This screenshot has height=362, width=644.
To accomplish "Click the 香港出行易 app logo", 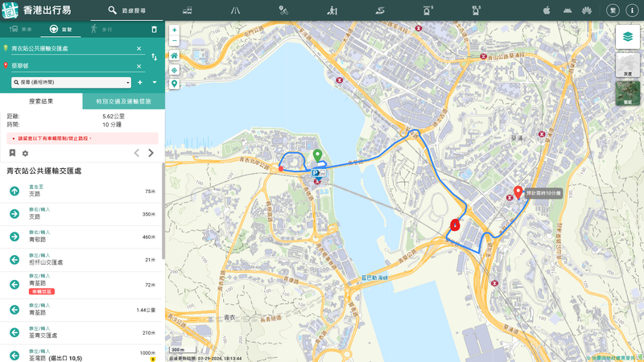I will [x=10, y=10].
